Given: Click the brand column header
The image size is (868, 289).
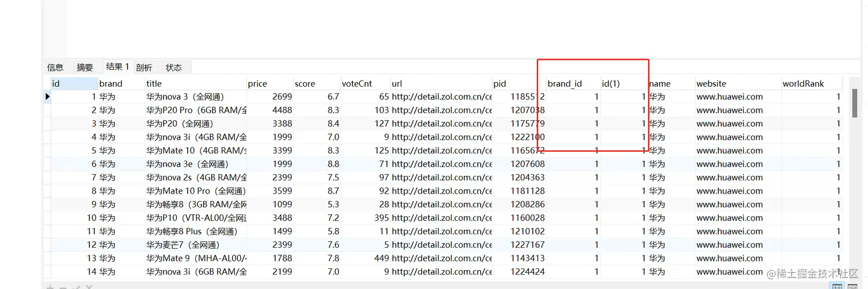Looking at the screenshot, I should (x=121, y=83).
